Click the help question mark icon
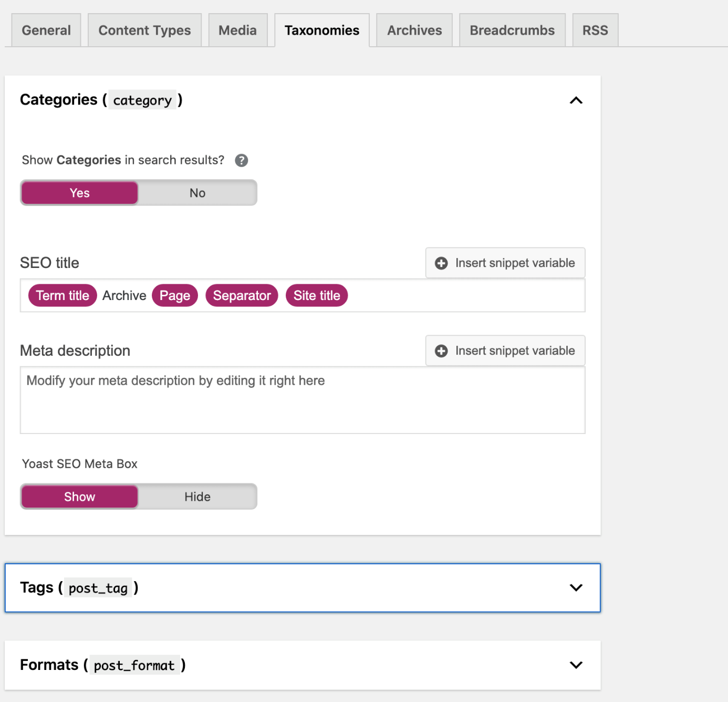This screenshot has width=728, height=702. click(x=241, y=160)
